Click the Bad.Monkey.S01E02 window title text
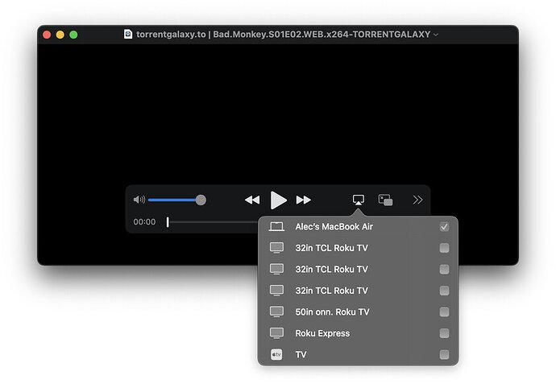Viewport: 556px width, 392px height. 284,35
